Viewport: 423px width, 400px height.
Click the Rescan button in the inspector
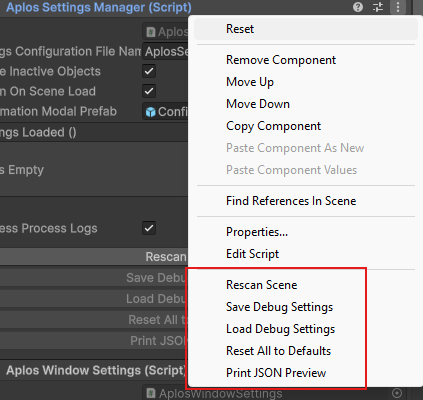[94, 257]
